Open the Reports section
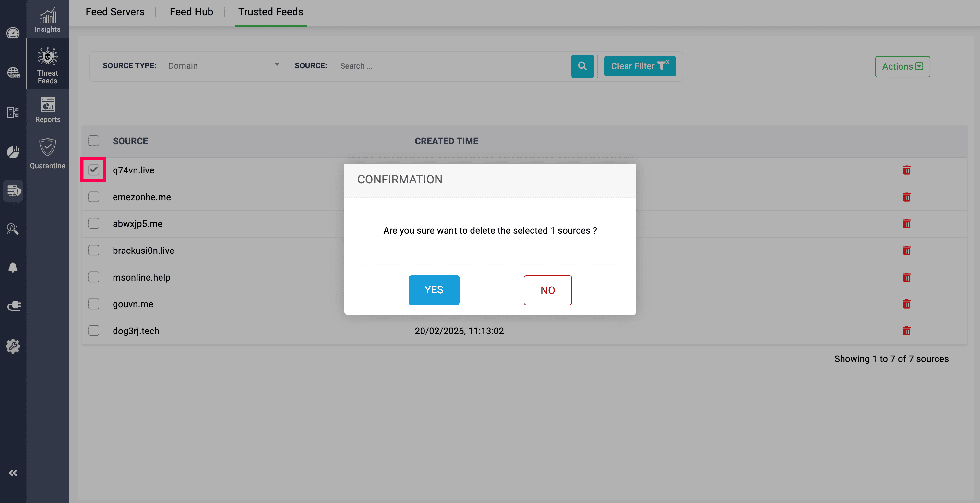980x503 pixels. [47, 110]
